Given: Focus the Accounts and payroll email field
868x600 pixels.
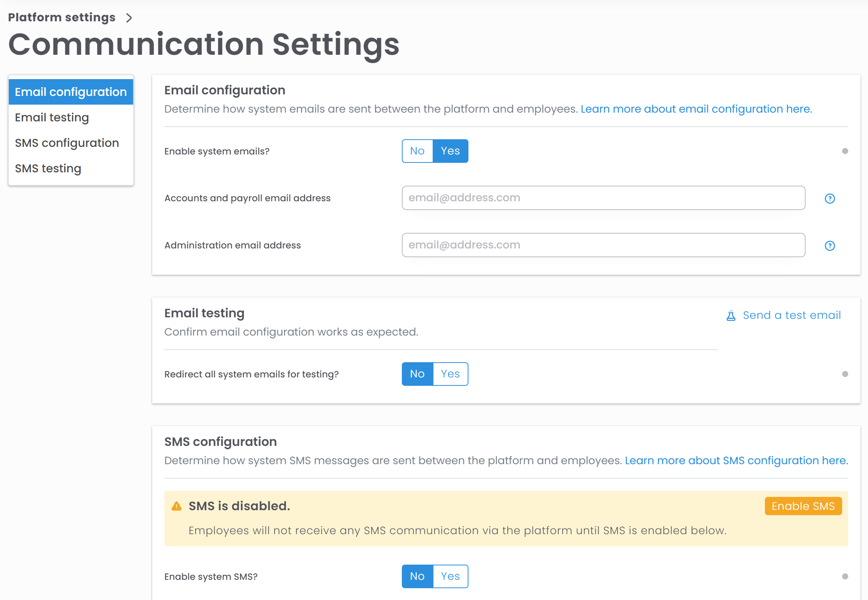Looking at the screenshot, I should [x=603, y=198].
